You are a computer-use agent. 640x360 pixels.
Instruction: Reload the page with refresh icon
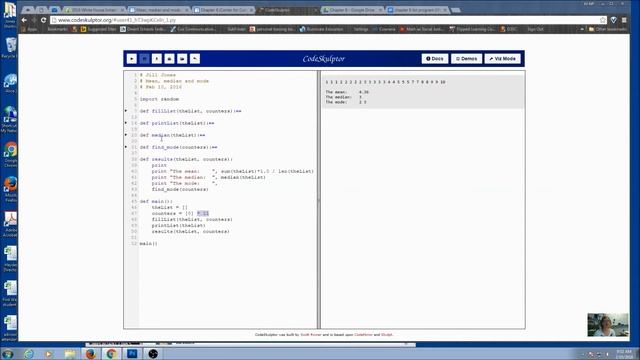43,20
